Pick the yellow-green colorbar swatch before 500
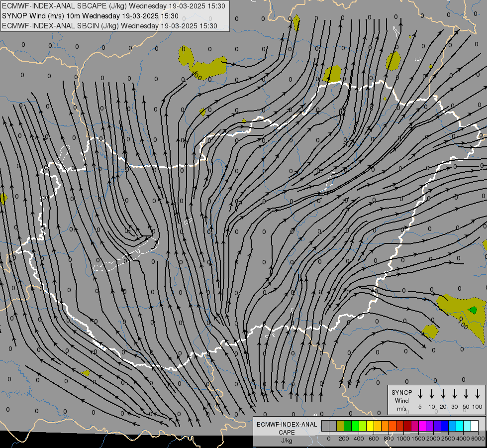This screenshot has height=448, width=487. point(363,426)
